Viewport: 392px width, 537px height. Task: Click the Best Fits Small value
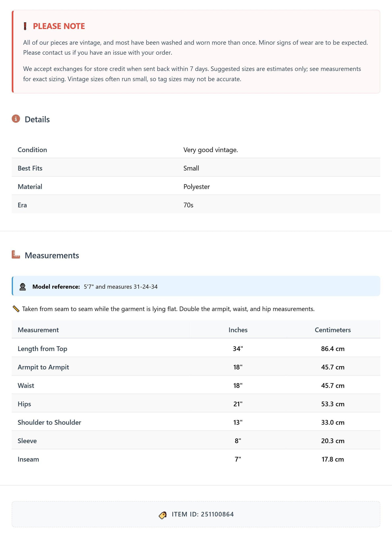point(191,168)
